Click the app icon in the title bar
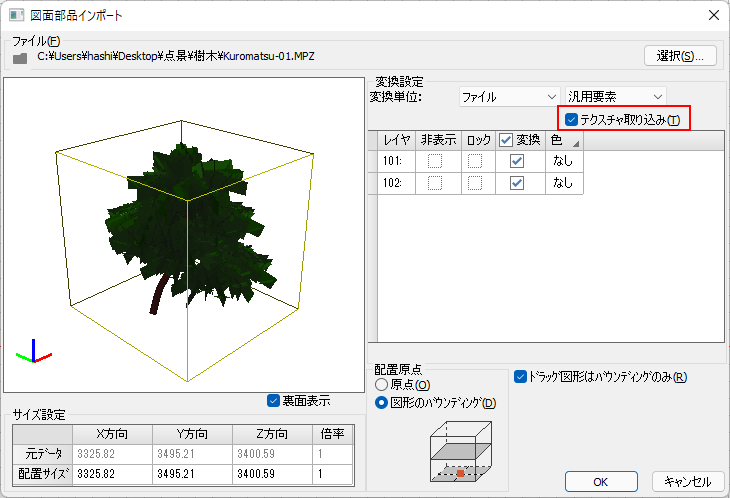Screen dimensions: 730x498 [16, 15]
